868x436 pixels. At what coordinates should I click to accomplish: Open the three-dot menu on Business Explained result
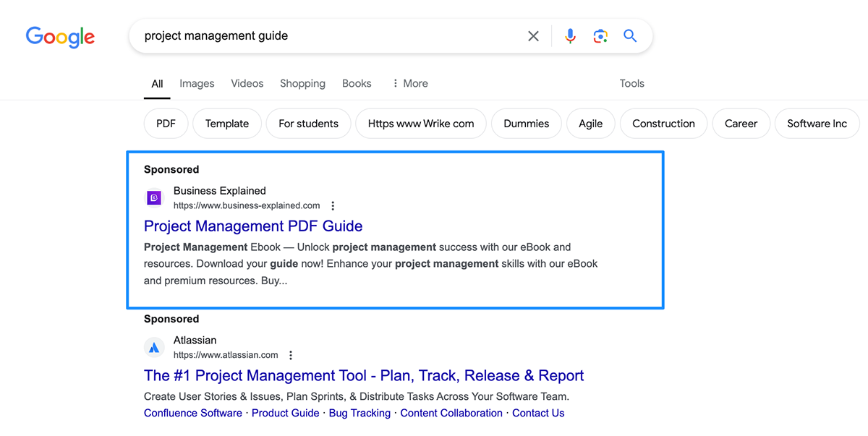point(332,205)
